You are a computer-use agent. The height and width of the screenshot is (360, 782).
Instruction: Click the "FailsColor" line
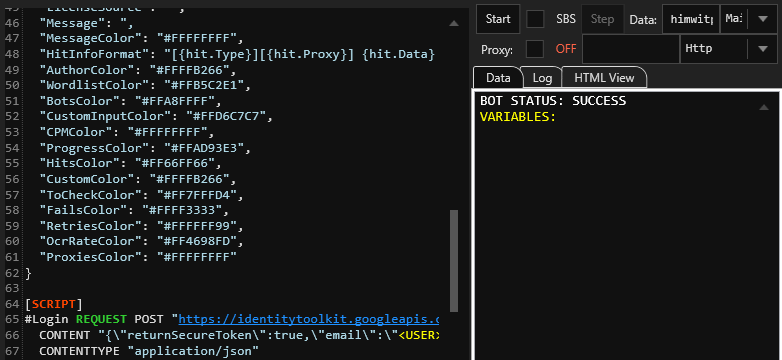134,210
